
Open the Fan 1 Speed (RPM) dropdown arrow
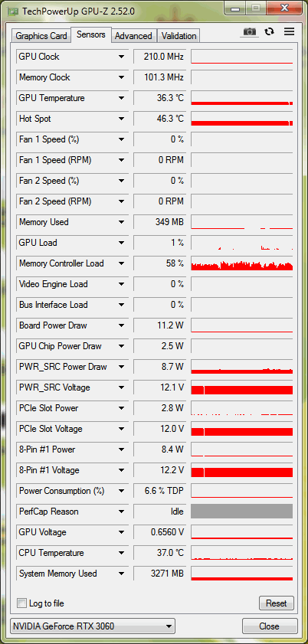coord(121,160)
